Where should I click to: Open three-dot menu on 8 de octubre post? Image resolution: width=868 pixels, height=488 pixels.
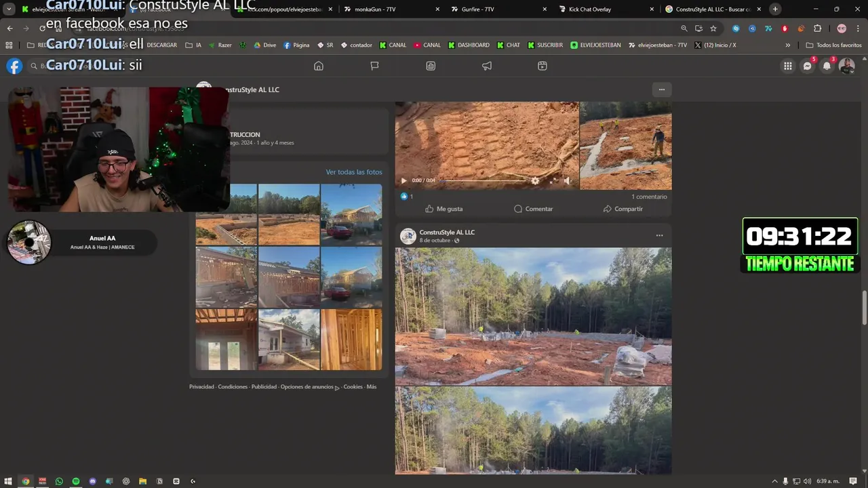click(659, 235)
